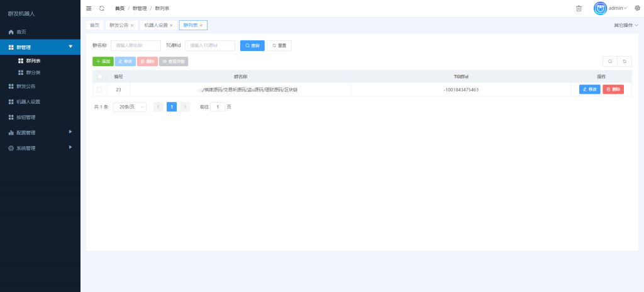Expand the 系统管理 sidebar menu
Viewport: 644px width, 292px height.
[40, 148]
